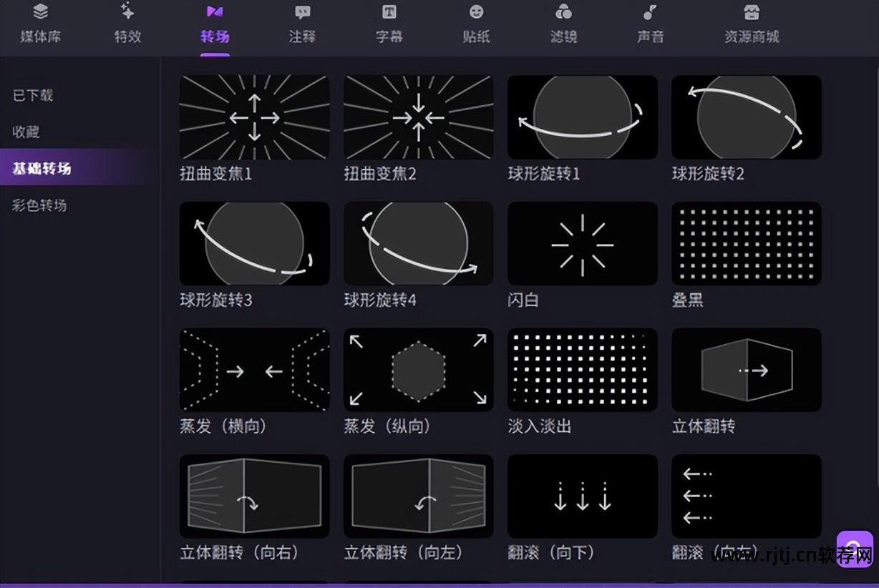879x588 pixels.
Task: Select the 淡入淡出 (Fade) transition
Action: [582, 370]
